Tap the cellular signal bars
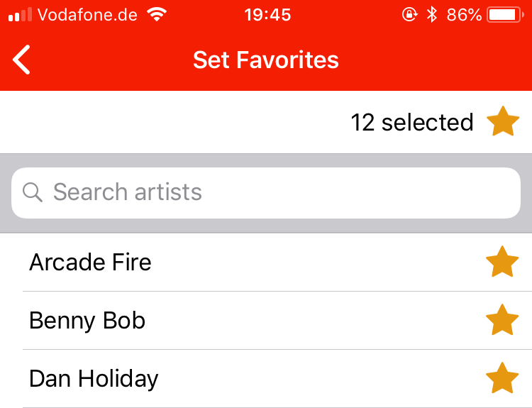The image size is (532, 408). 20,15
